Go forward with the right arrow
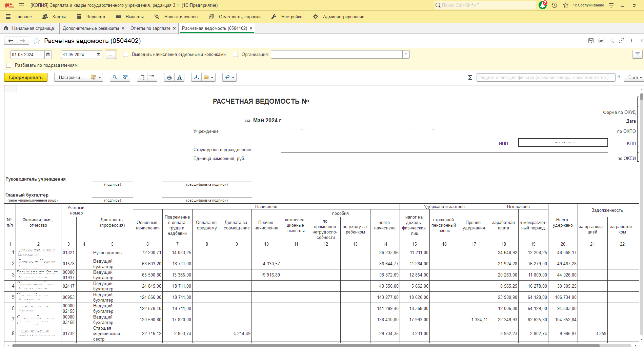The image size is (644, 347). (x=23, y=41)
